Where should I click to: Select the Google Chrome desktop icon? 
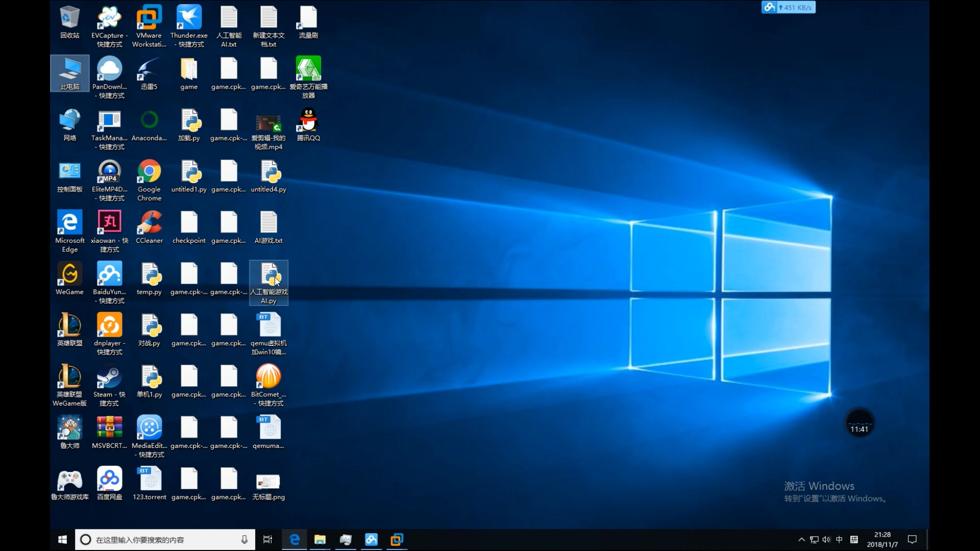(x=149, y=172)
